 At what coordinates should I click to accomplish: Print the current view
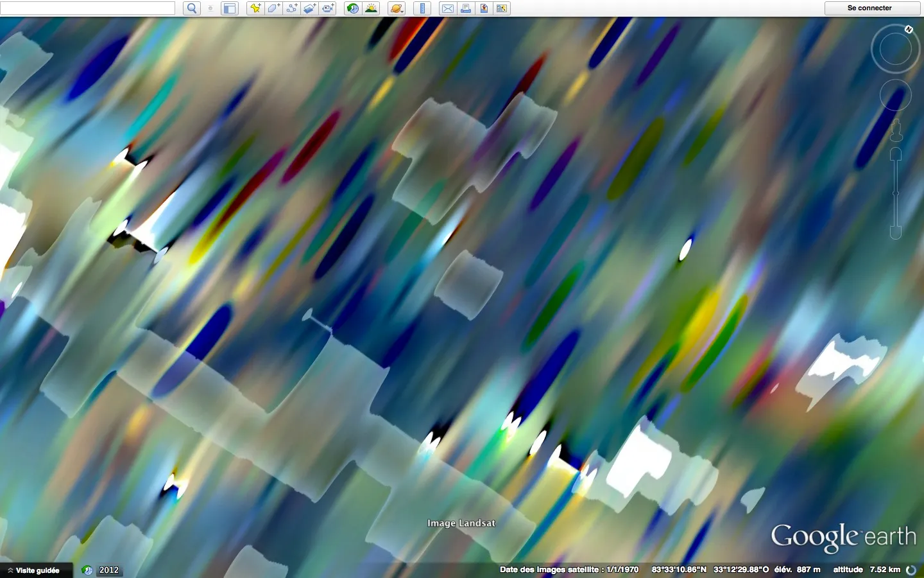(466, 8)
